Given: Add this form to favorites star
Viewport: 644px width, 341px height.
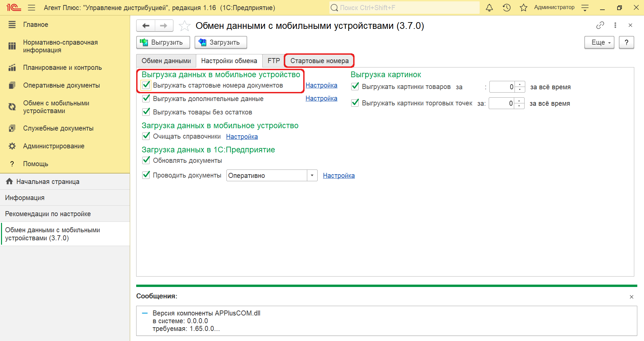Looking at the screenshot, I should coord(184,26).
